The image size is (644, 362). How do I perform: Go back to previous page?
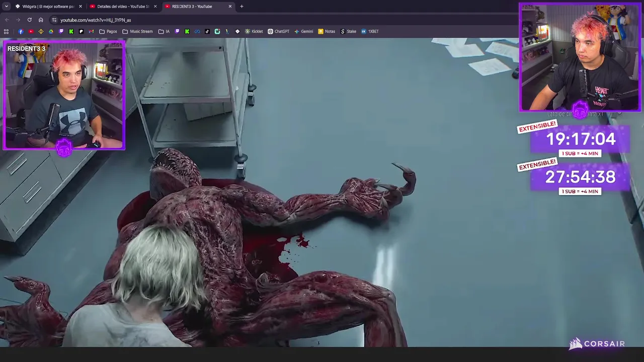(x=7, y=20)
